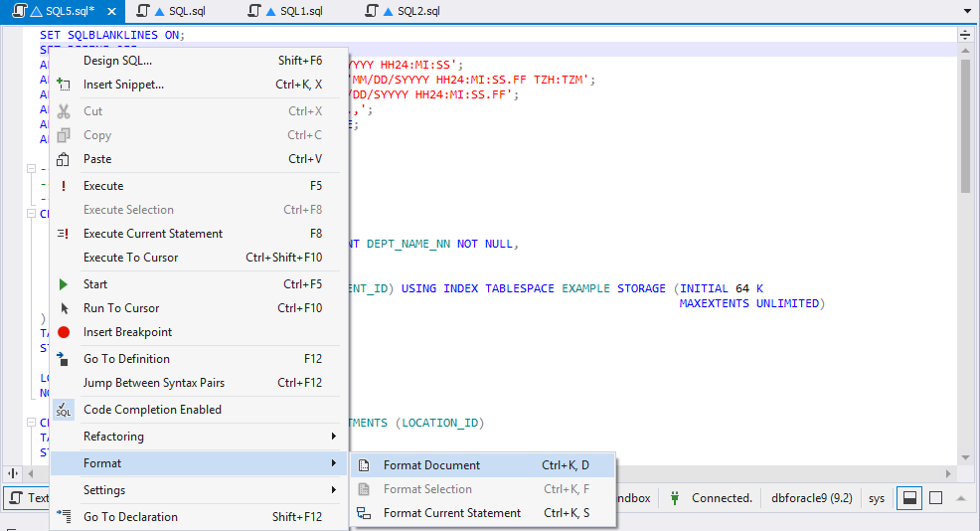Close the SQL5.sql tab
Screen dimensions: 980x531
pos(112,11)
